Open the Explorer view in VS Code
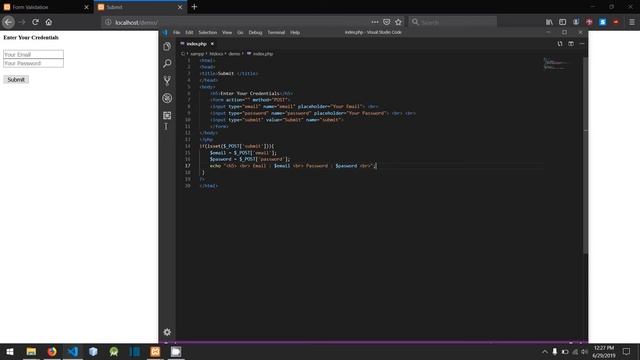The height and width of the screenshot is (360, 640). [x=167, y=47]
